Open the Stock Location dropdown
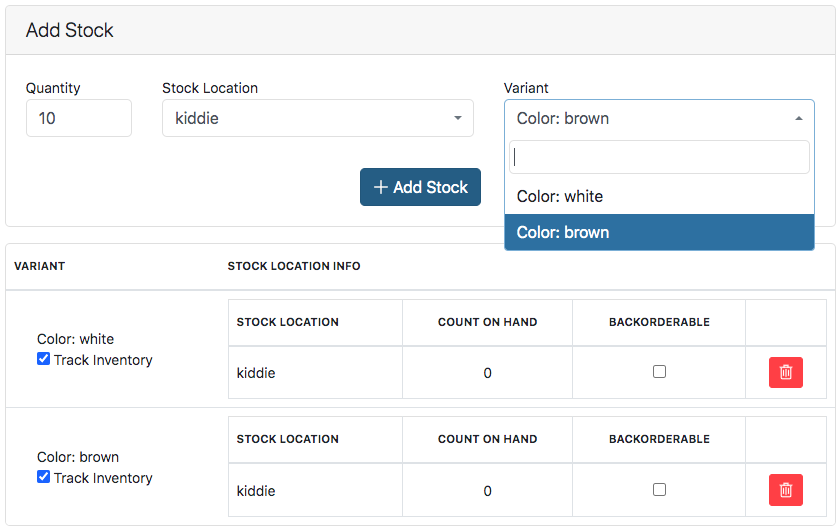The image size is (840, 529). [318, 118]
